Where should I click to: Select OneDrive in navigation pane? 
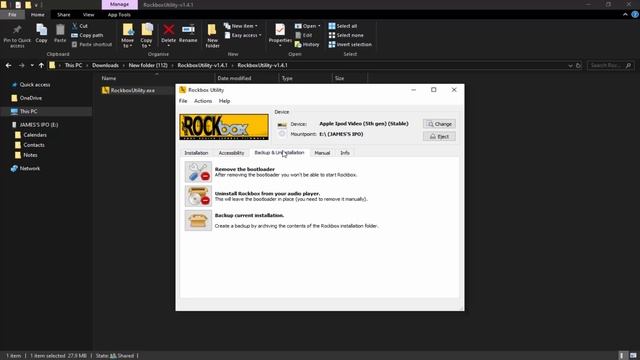(x=31, y=98)
